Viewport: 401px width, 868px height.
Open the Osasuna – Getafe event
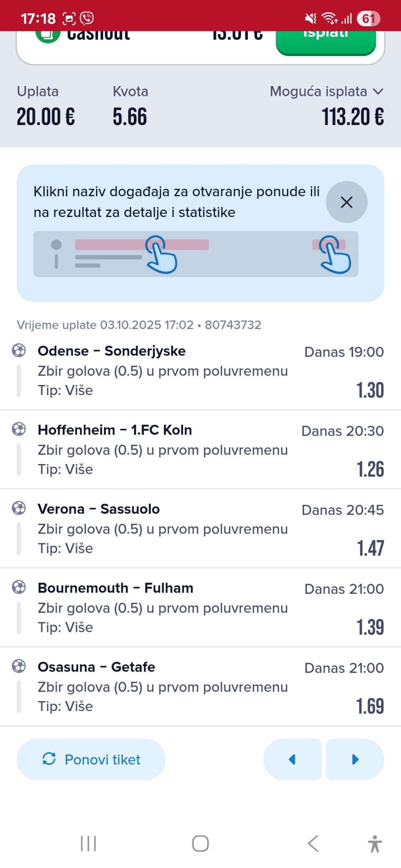(96, 667)
